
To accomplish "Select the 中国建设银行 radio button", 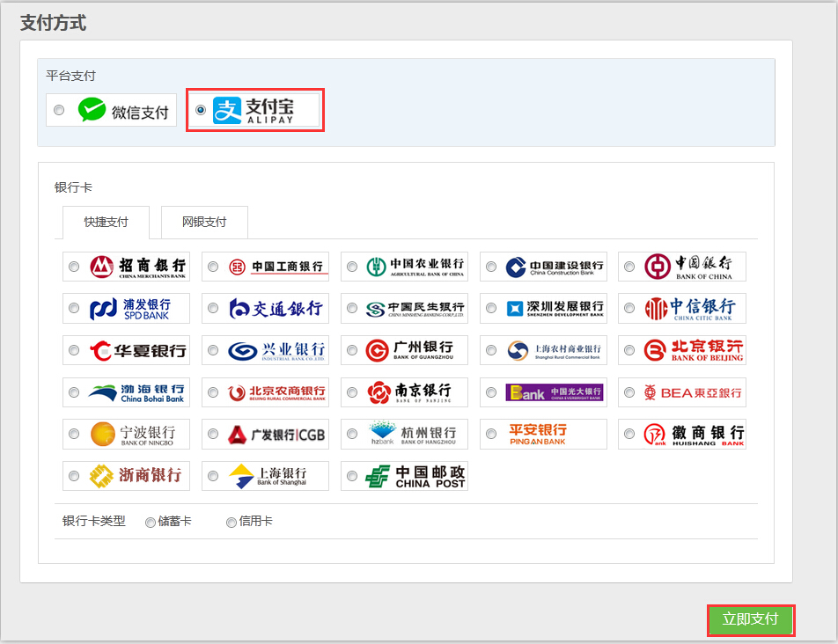I will pos(490,267).
